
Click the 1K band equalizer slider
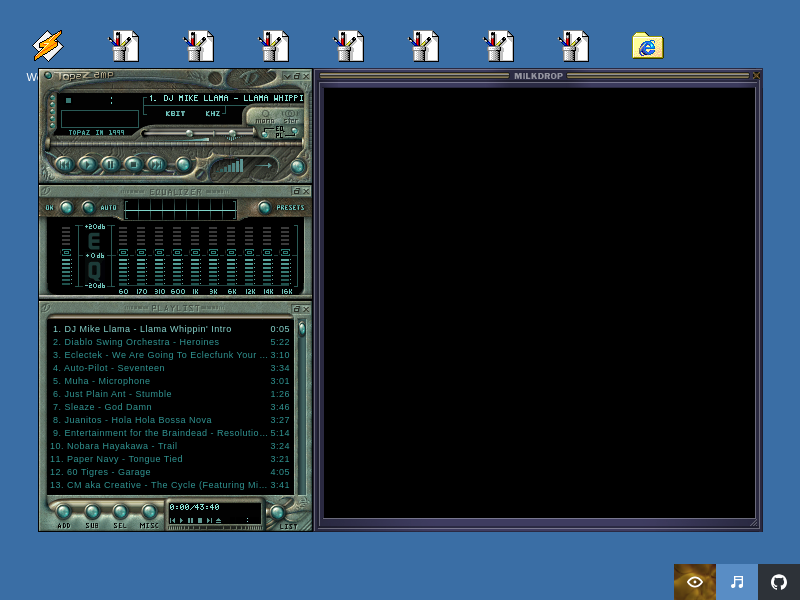click(195, 257)
